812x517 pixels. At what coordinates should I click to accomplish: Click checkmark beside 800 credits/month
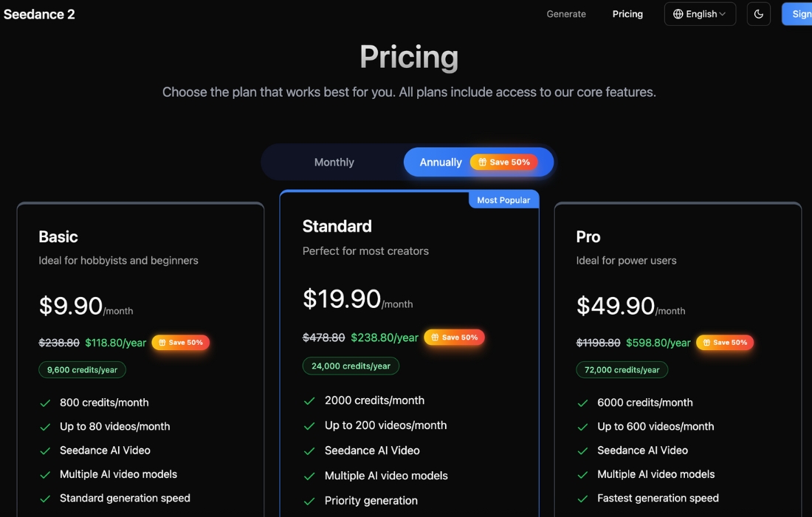(45, 403)
